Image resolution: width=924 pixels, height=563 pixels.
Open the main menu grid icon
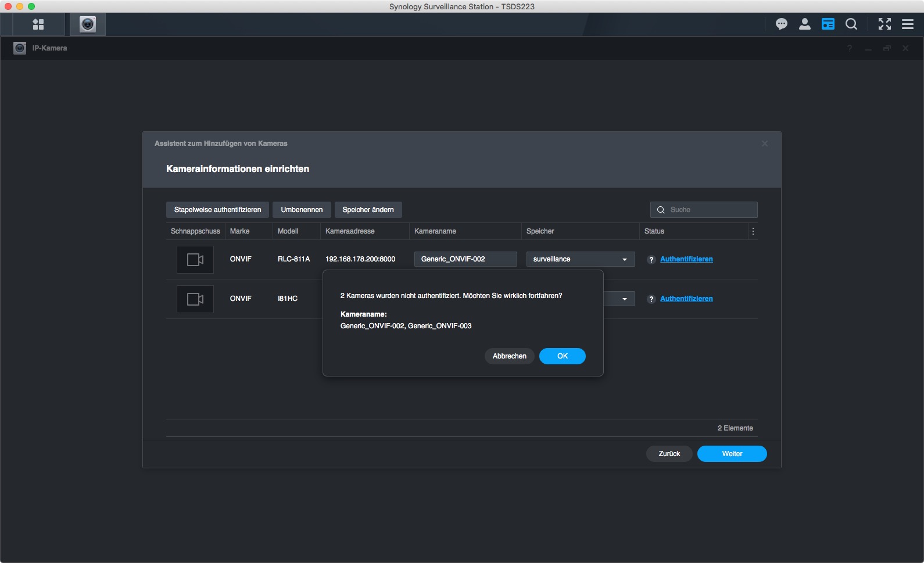pyautogui.click(x=38, y=24)
